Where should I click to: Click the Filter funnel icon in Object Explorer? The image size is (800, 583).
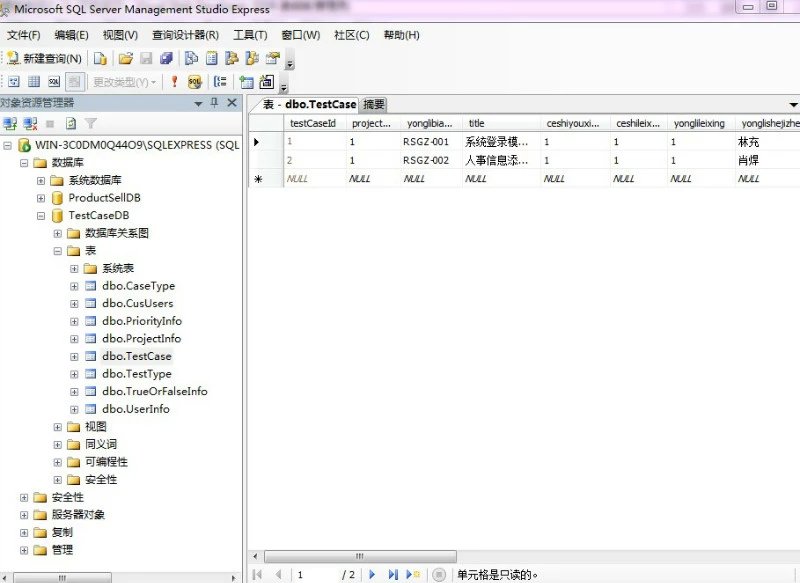coord(91,123)
